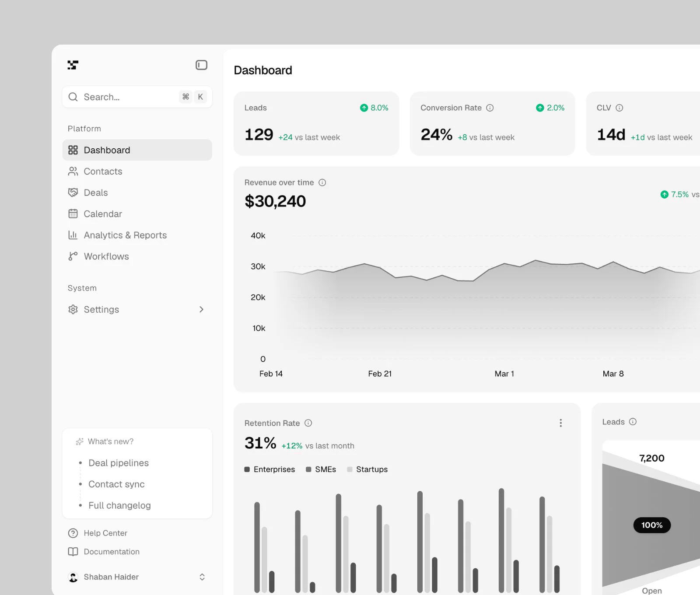Show Conversion Rate info tooltip icon
This screenshot has height=595, width=700.
pos(490,108)
